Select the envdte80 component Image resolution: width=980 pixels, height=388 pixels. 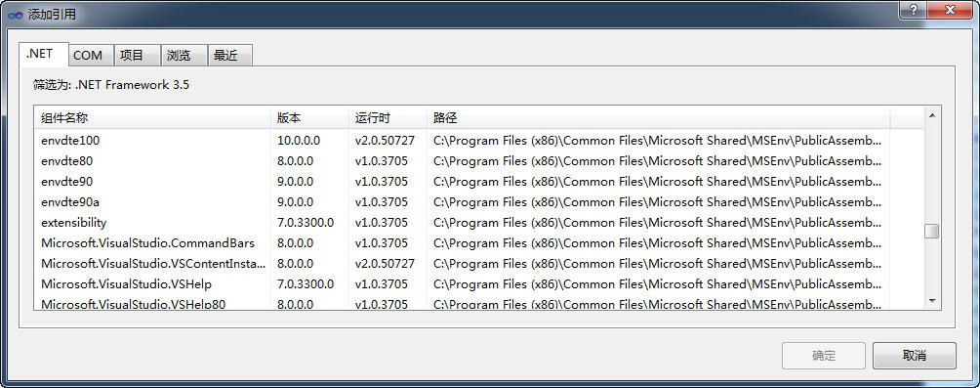(478, 161)
